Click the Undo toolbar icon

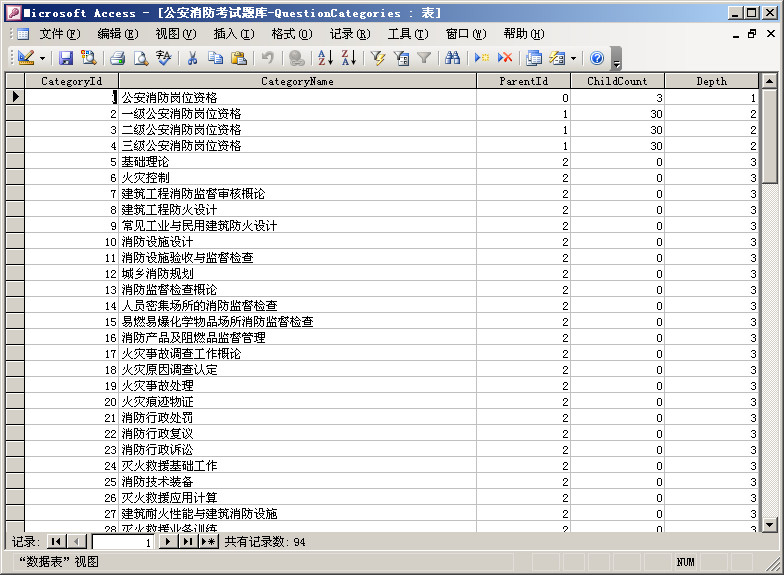[268, 58]
